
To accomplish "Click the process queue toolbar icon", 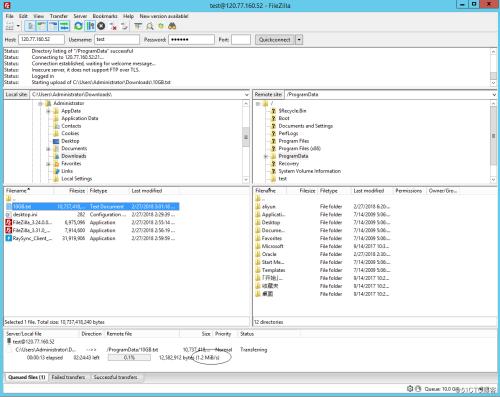I will (90, 26).
